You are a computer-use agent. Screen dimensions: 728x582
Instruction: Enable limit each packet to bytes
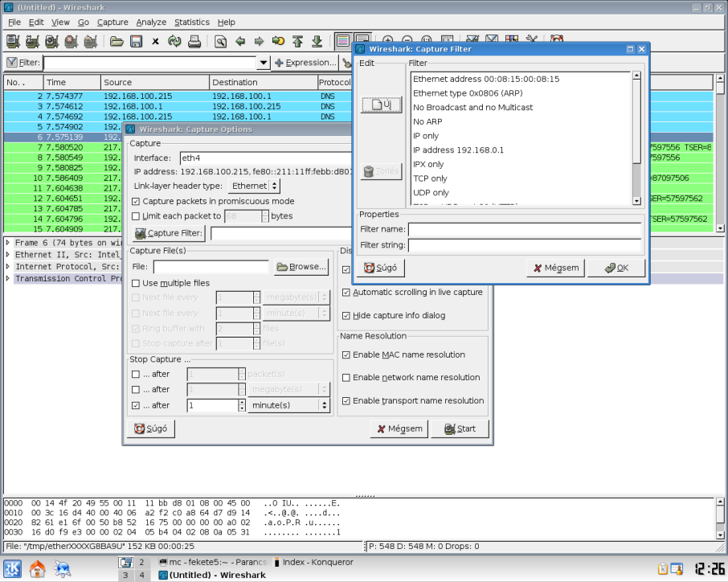[x=136, y=216]
